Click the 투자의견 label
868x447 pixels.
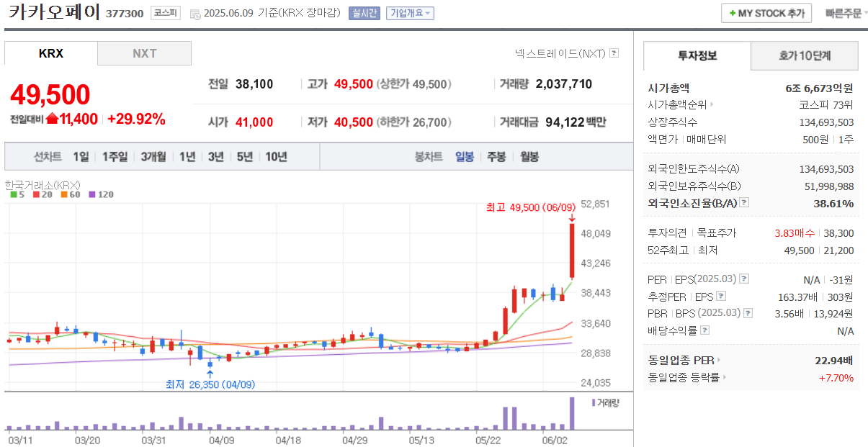point(668,233)
